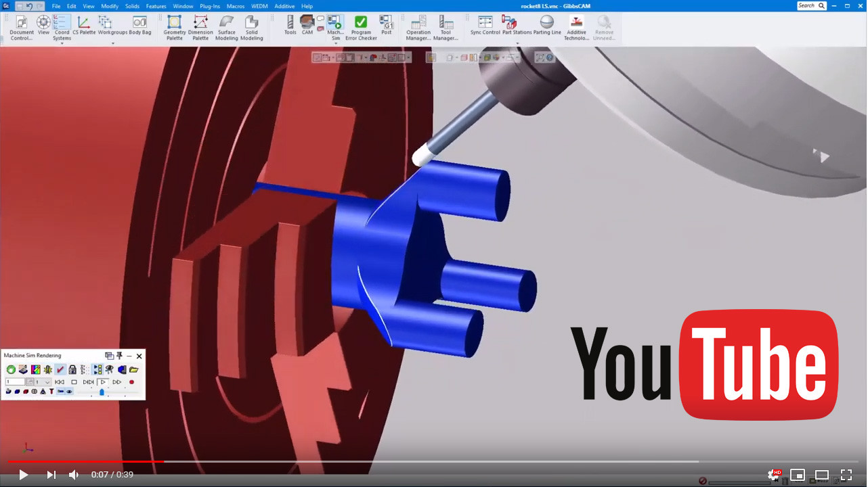The image size is (868, 487).
Task: Open the File menu
Action: [56, 6]
